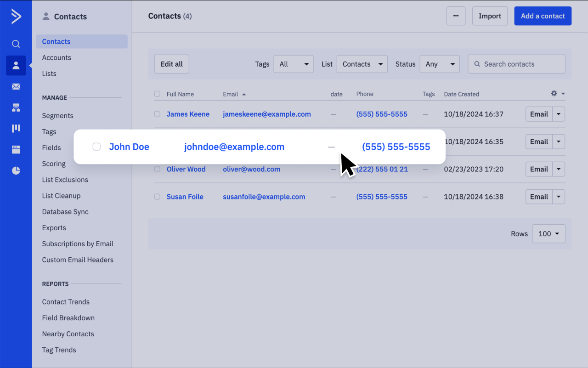Click Email button for Oliver Wood
This screenshot has height=368, width=588.
(539, 169)
